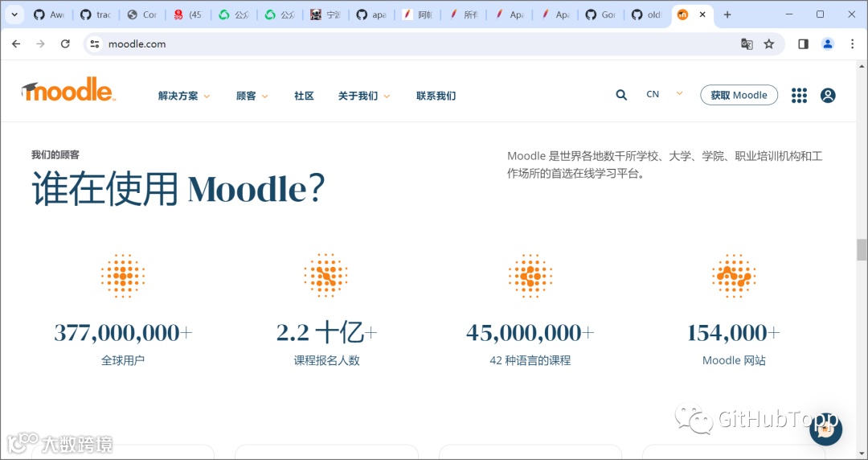Switch to the 'old' GitHub tab
This screenshot has width=868, height=460.
pyautogui.click(x=646, y=15)
